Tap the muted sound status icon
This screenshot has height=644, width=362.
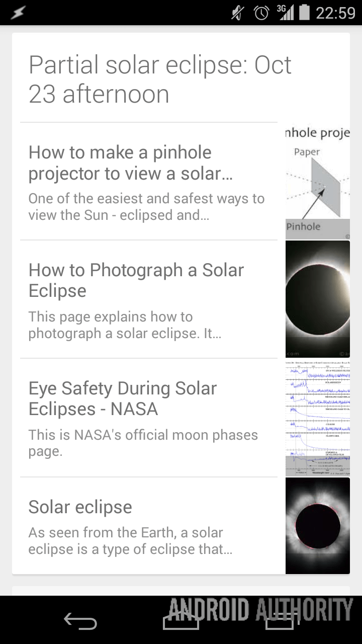(x=237, y=13)
